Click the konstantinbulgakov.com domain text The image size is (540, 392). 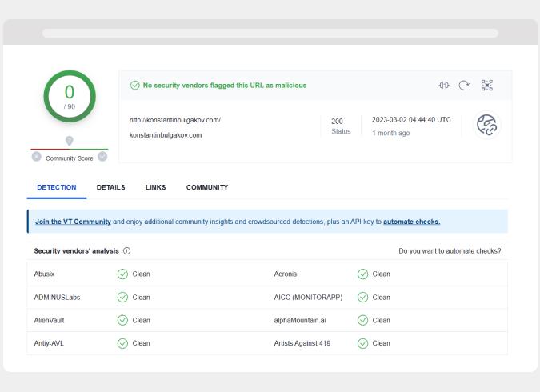166,135
